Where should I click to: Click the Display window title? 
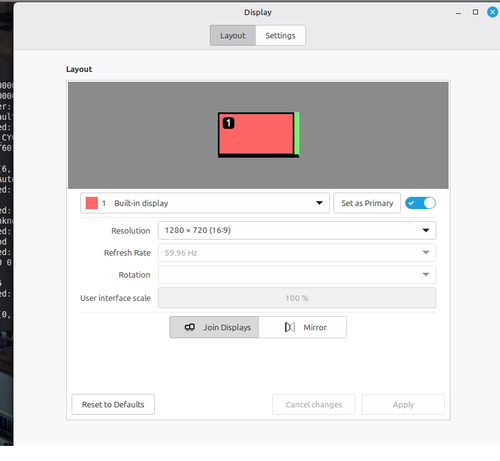[x=258, y=12]
